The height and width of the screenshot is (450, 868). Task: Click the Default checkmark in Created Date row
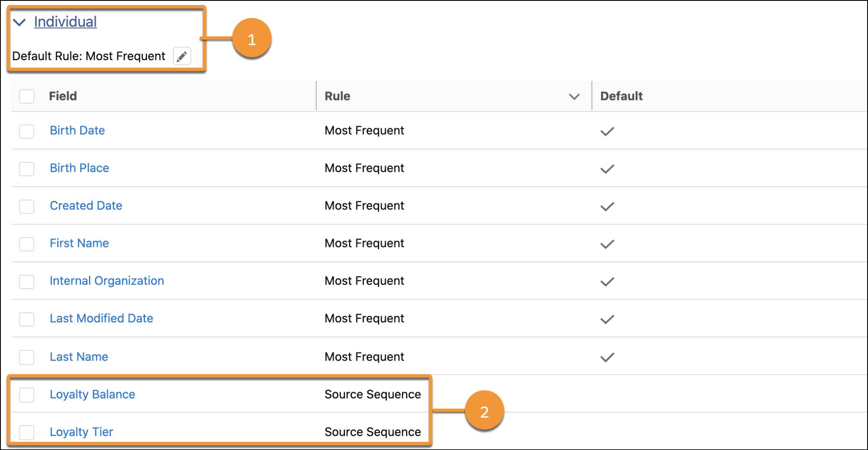click(x=607, y=207)
